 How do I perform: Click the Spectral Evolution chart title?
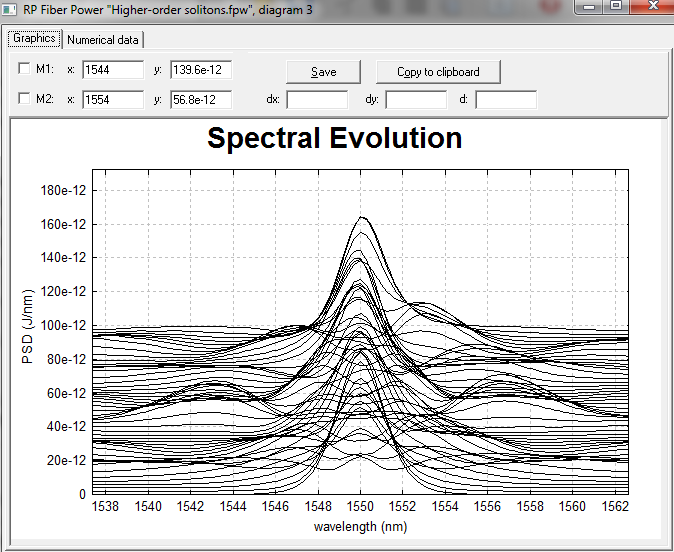pyautogui.click(x=335, y=139)
